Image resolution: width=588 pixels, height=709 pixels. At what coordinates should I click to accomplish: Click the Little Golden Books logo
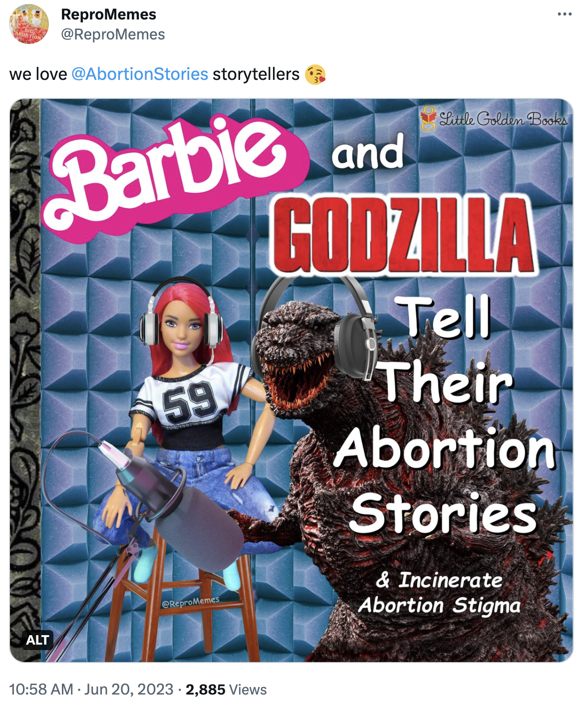(x=494, y=118)
